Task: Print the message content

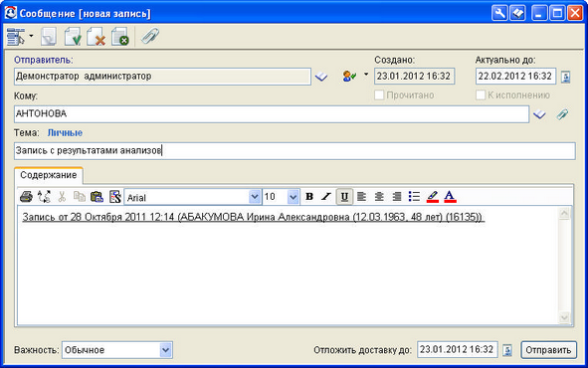Action: point(26,196)
